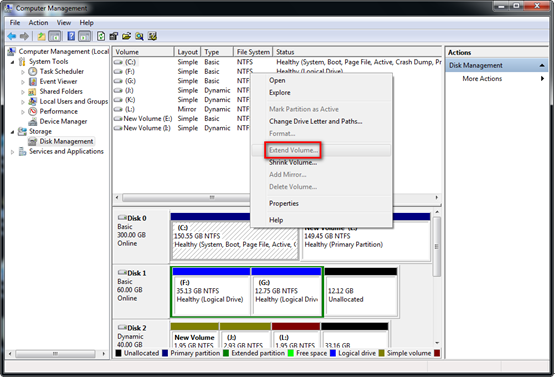Expand the Local Users and Groups arrow

pos(23,102)
